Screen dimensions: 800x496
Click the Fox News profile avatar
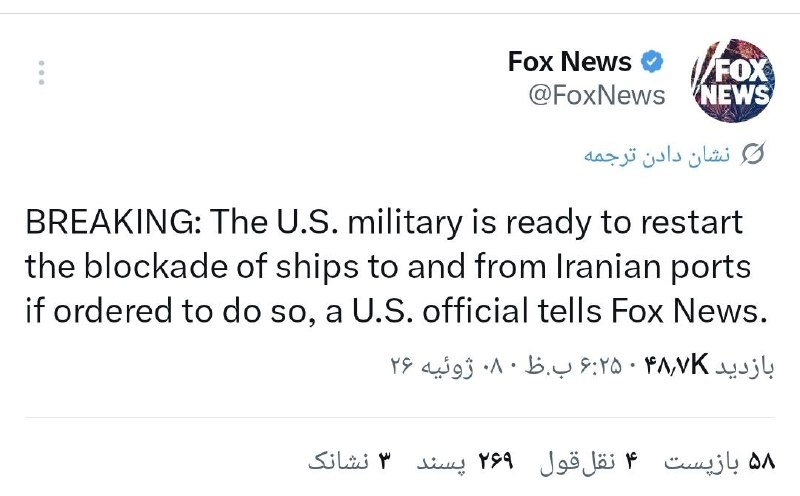[733, 80]
